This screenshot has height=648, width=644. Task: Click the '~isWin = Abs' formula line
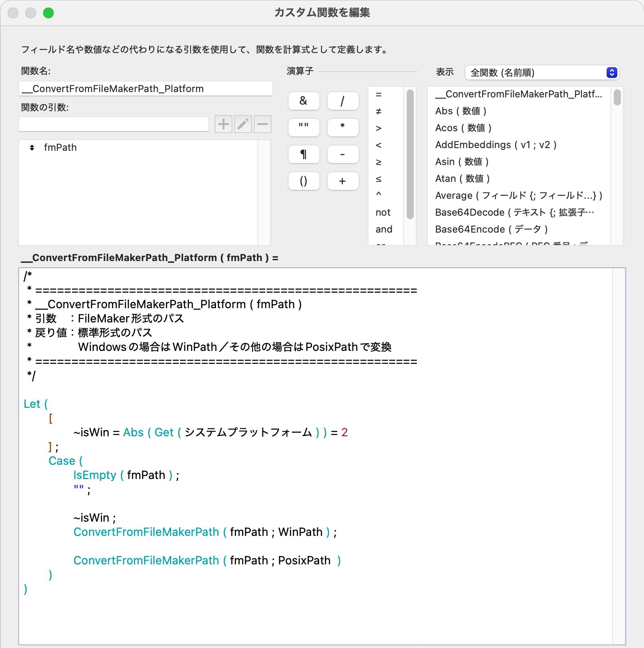211,432
